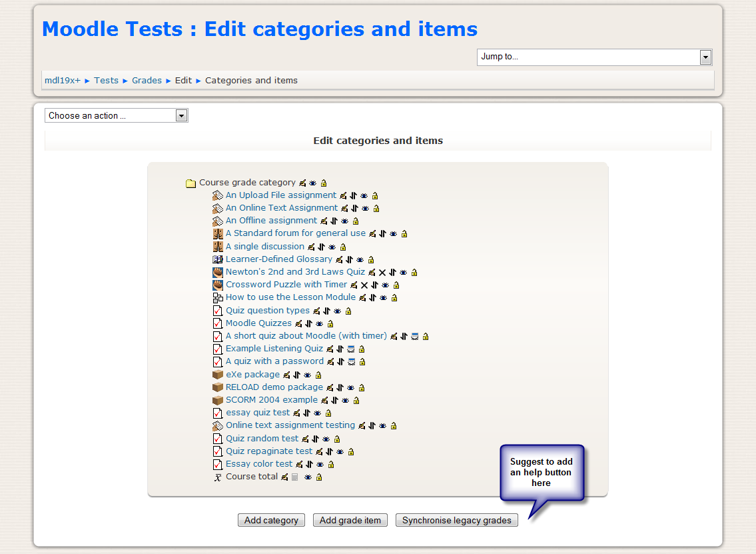
Task: Click the Add category button
Action: (272, 520)
